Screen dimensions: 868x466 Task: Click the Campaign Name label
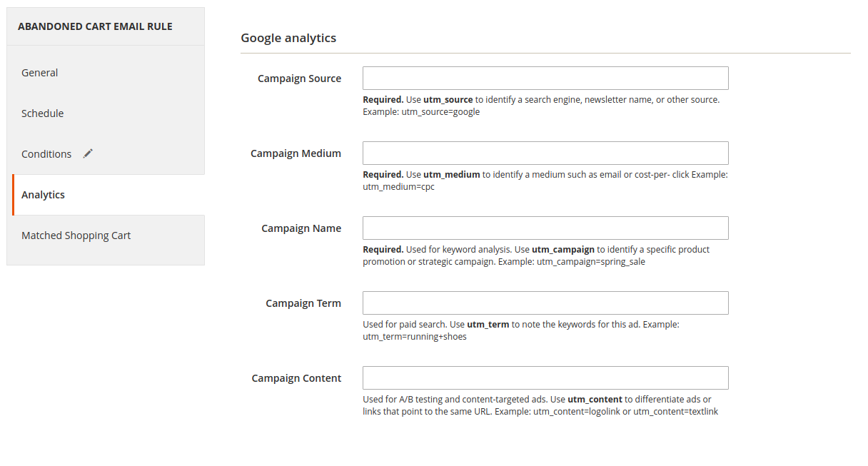[301, 228]
